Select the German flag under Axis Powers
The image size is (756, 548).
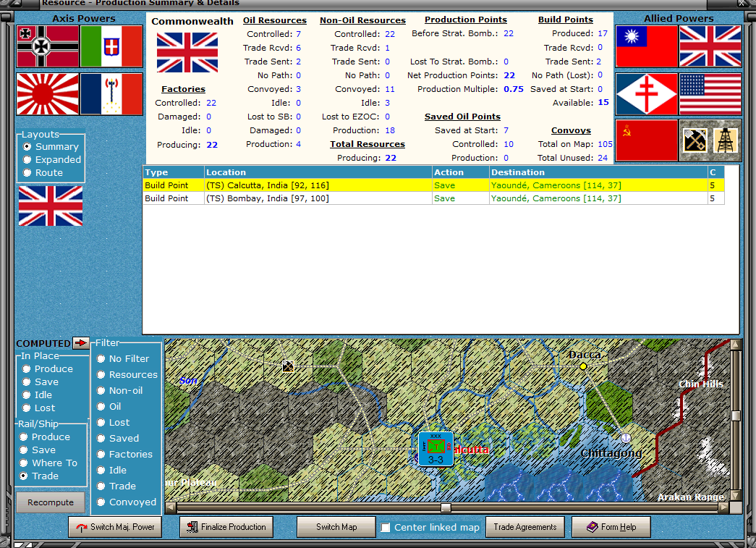pyautogui.click(x=47, y=46)
